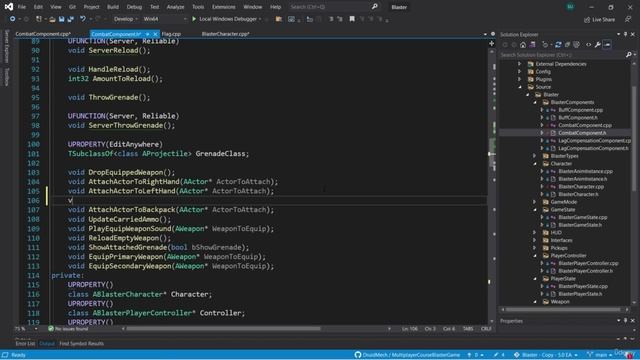The height and width of the screenshot is (360, 640).
Task: Click the user account avatar
Action: pyautogui.click(x=570, y=7)
